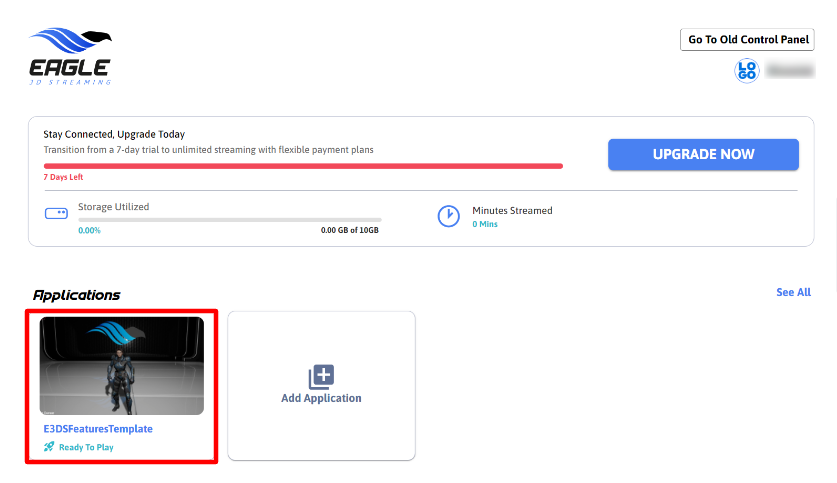837x483 pixels.
Task: Click the Minutes Streamed clock icon
Action: [449, 216]
